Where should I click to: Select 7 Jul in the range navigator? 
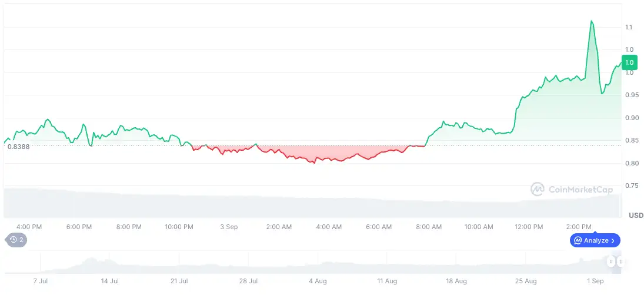pyautogui.click(x=40, y=281)
